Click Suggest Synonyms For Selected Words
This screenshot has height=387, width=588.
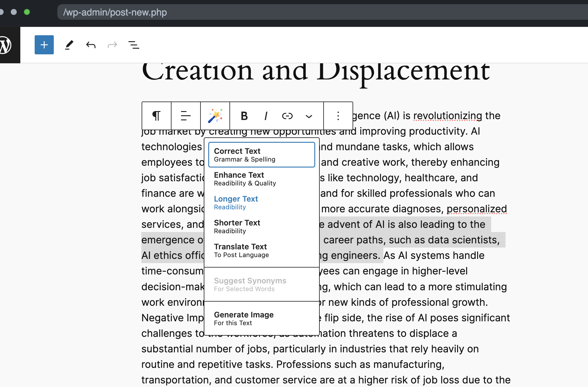click(262, 284)
